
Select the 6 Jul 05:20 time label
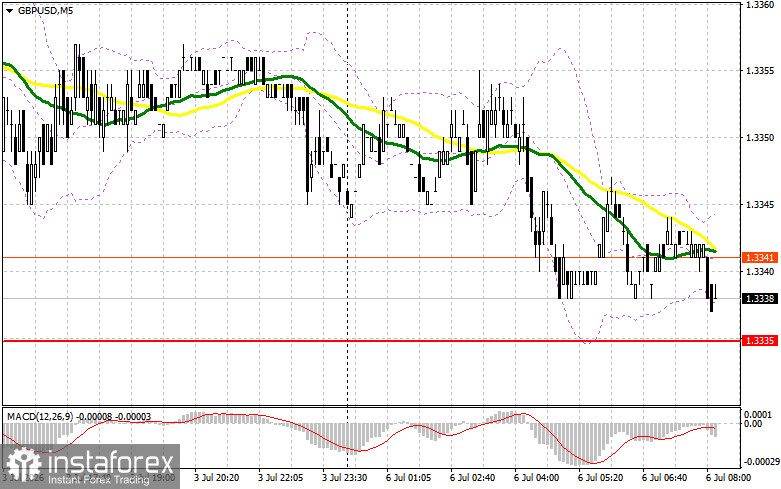coord(601,478)
